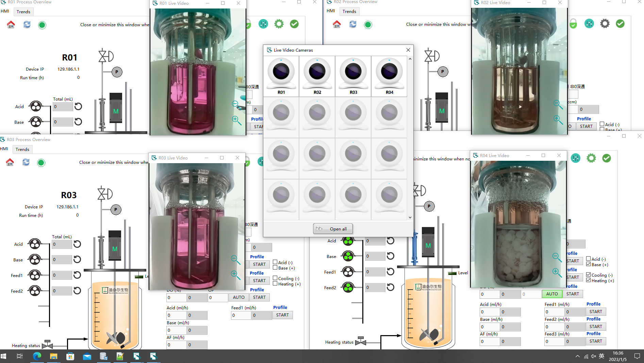The image size is (644, 363).
Task: Toggle Cooling (-) checkbox in R03 window
Action: 275,278
